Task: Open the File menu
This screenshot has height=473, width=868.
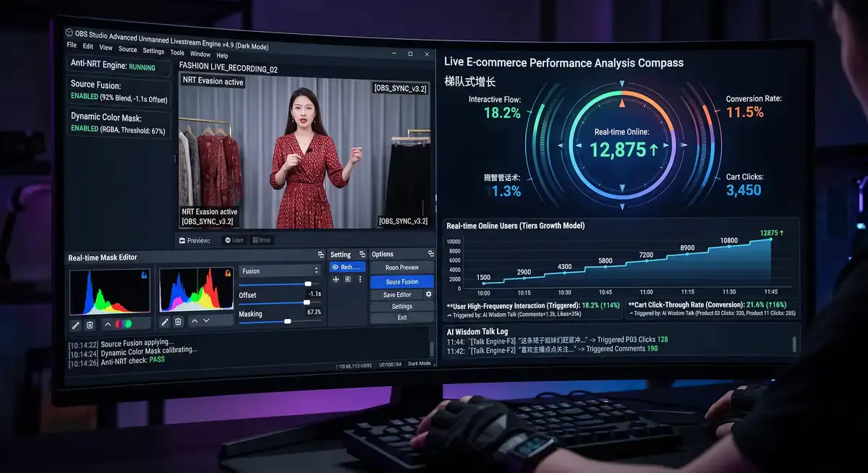Action: coord(72,45)
